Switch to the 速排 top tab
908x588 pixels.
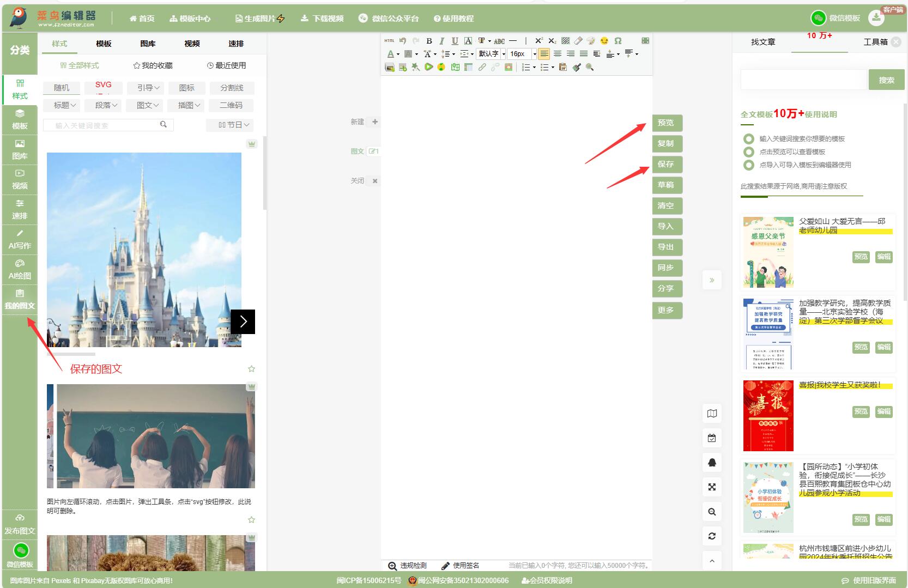click(x=236, y=44)
